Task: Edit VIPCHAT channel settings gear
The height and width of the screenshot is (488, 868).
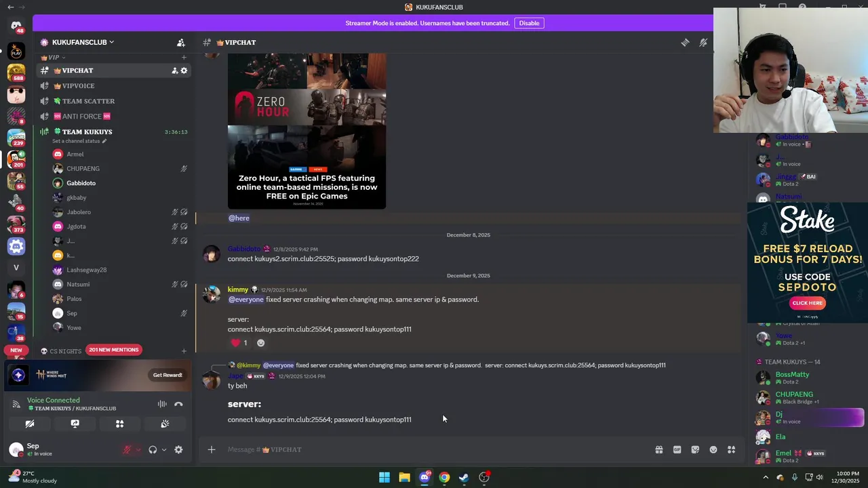Action: [184, 70]
